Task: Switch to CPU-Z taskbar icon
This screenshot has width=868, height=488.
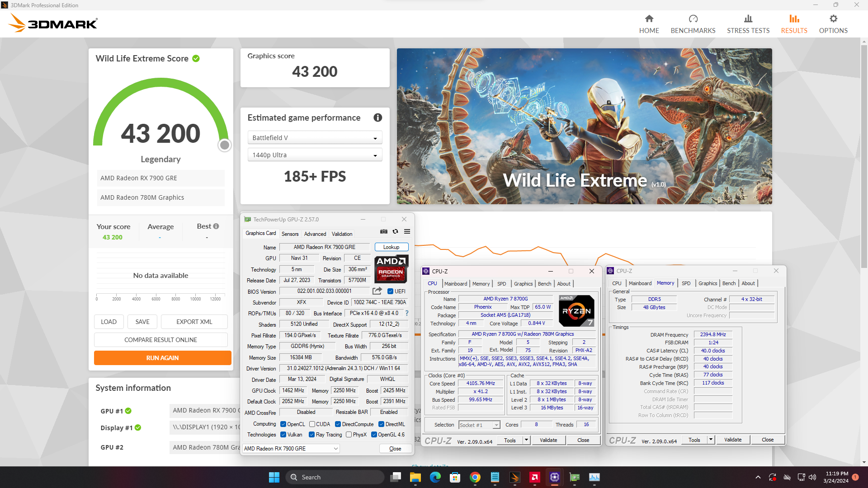Action: coord(554,477)
